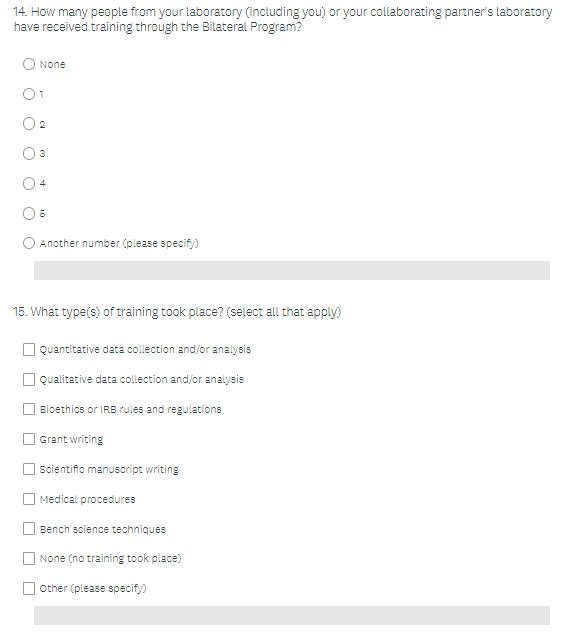This screenshot has width=565, height=639.
Task: Check Qualitative data collection and/or analysis
Action: pos(29,379)
